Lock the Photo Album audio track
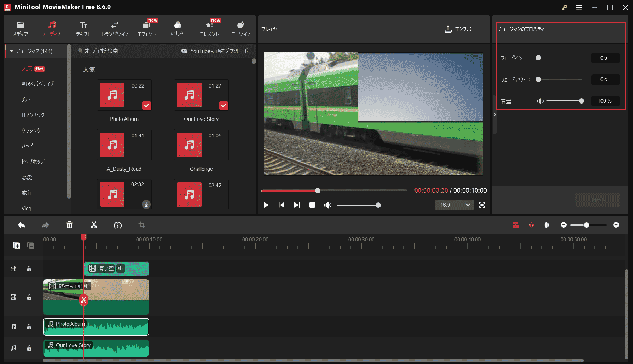 coord(29,327)
